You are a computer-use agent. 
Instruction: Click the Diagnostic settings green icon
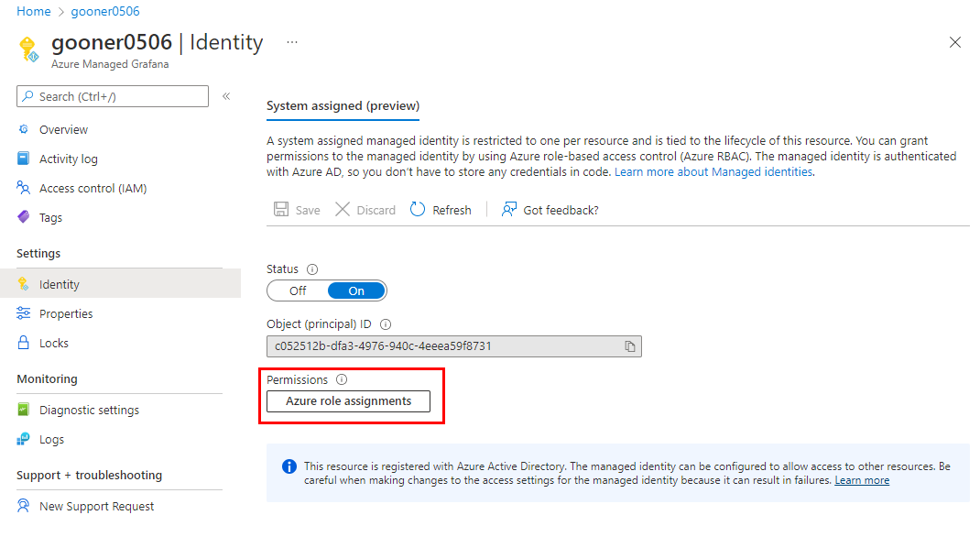coord(23,410)
